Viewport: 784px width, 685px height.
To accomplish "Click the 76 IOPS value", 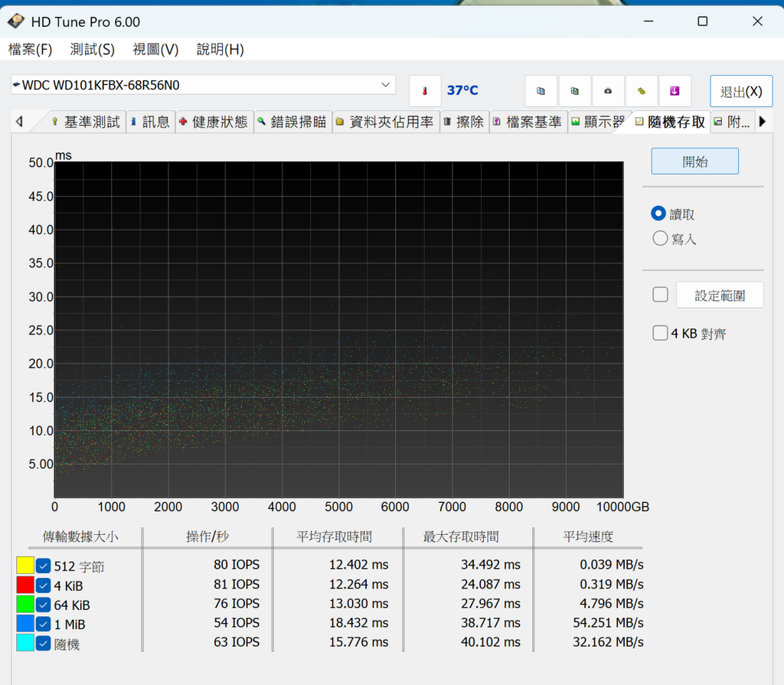I will [237, 604].
